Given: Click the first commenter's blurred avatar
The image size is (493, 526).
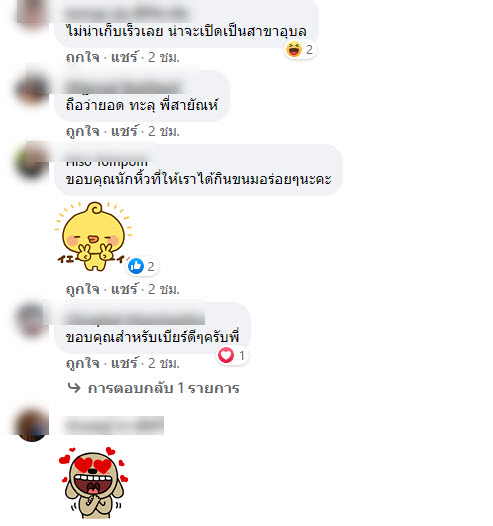Looking at the screenshot, I should coord(31,13).
